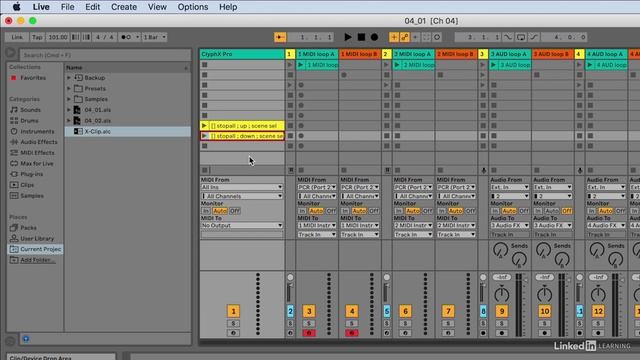This screenshot has height=360, width=640.
Task: Select the Plug-ins category
Action: 31,174
